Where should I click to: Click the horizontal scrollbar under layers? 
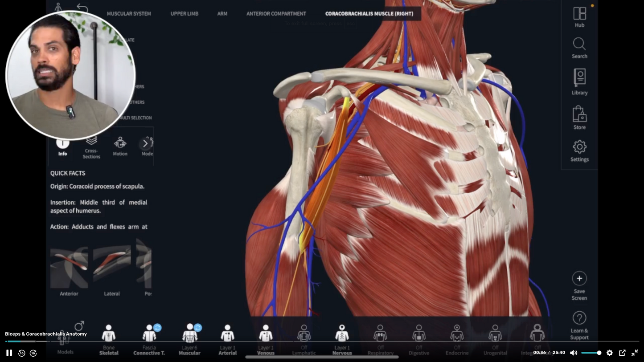[x=322, y=357]
